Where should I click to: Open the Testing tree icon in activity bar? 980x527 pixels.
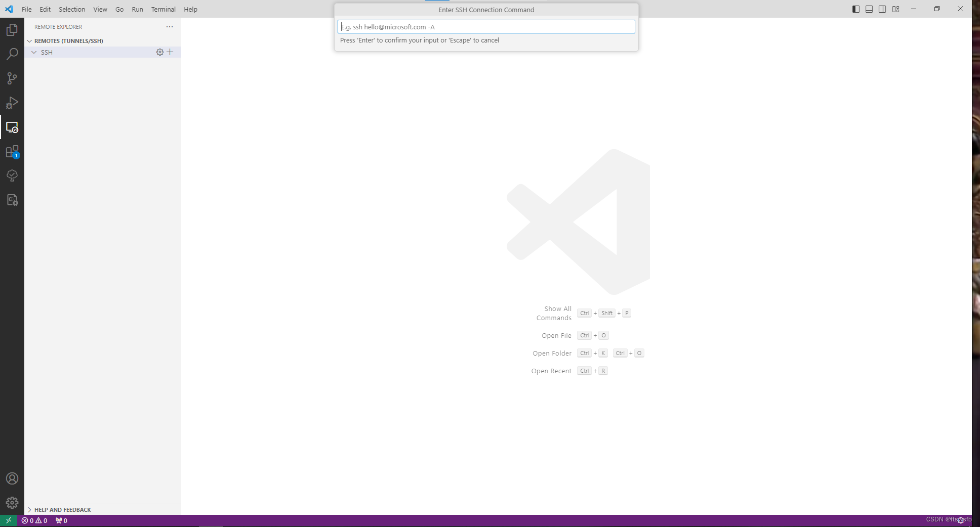(x=12, y=175)
